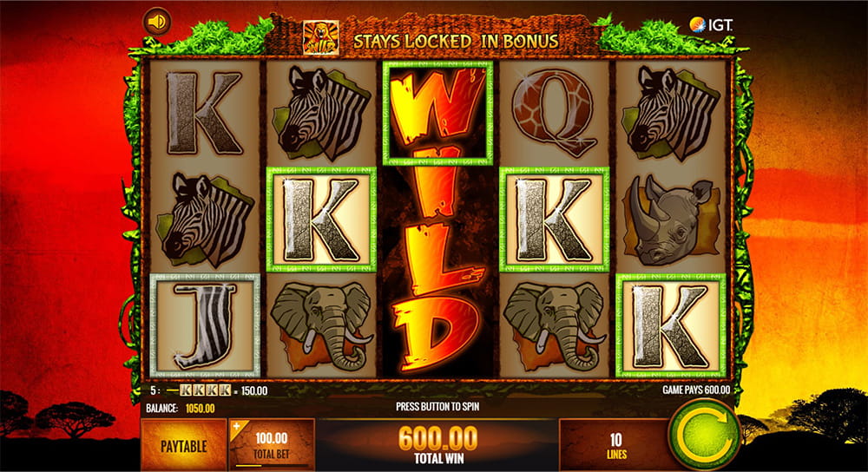Click the elephant symbol on reel four
This screenshot has width=868, height=472.
[554, 326]
